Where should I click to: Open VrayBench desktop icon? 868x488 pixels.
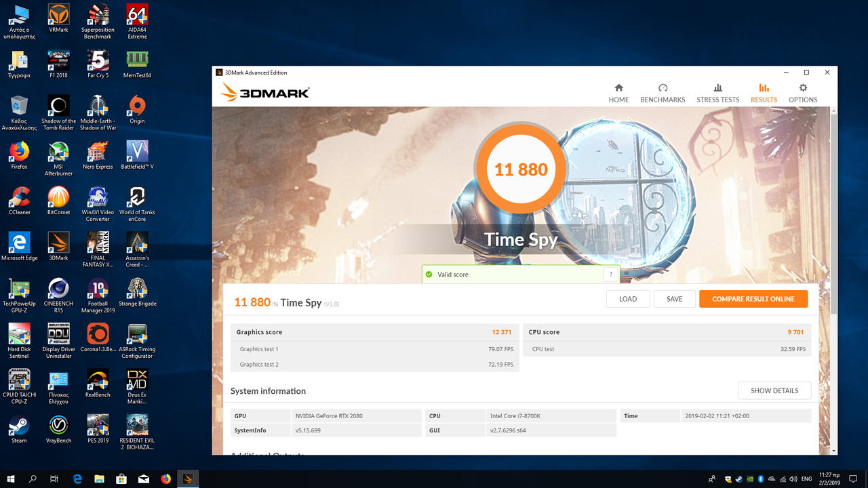coord(58,429)
